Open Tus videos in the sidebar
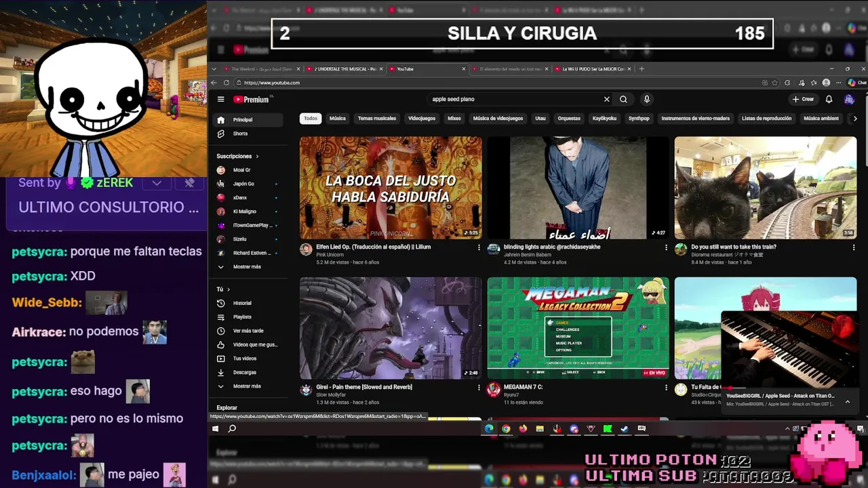868x488 pixels. 248,358
